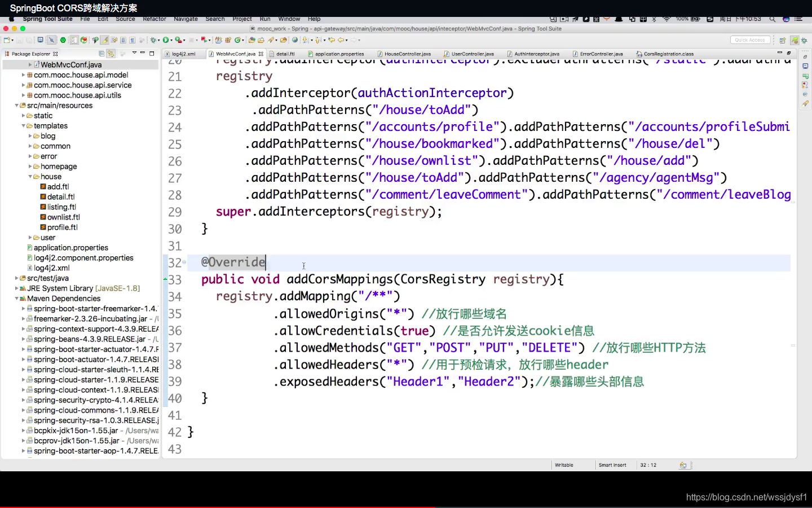Image resolution: width=812 pixels, height=508 pixels.
Task: Open the console terminal toolbar icon
Action: click(40, 40)
